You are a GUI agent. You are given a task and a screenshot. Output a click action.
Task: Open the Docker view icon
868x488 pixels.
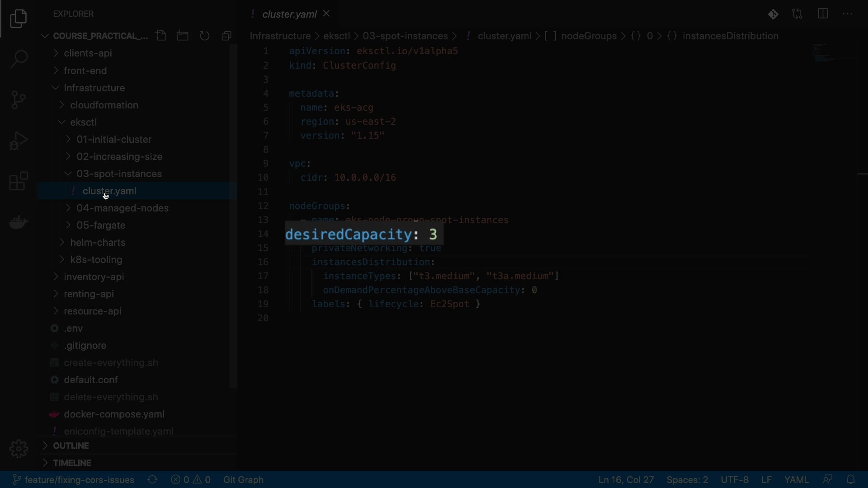[x=19, y=222]
